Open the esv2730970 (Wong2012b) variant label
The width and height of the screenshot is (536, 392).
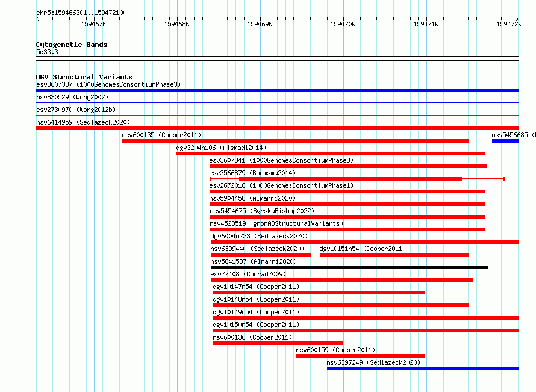76,110
